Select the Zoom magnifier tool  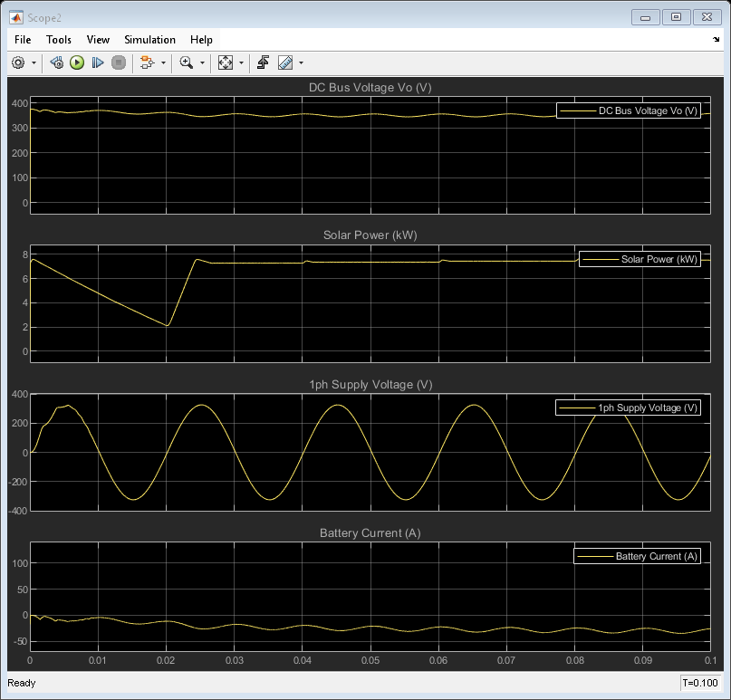187,62
